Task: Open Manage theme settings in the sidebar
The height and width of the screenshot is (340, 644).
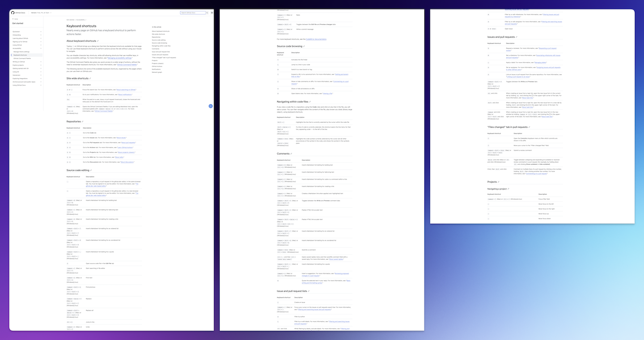Action: [x=21, y=52]
